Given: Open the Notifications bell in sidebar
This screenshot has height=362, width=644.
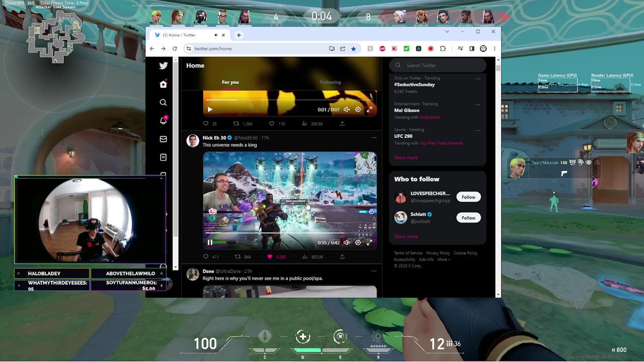Looking at the screenshot, I should click(164, 121).
